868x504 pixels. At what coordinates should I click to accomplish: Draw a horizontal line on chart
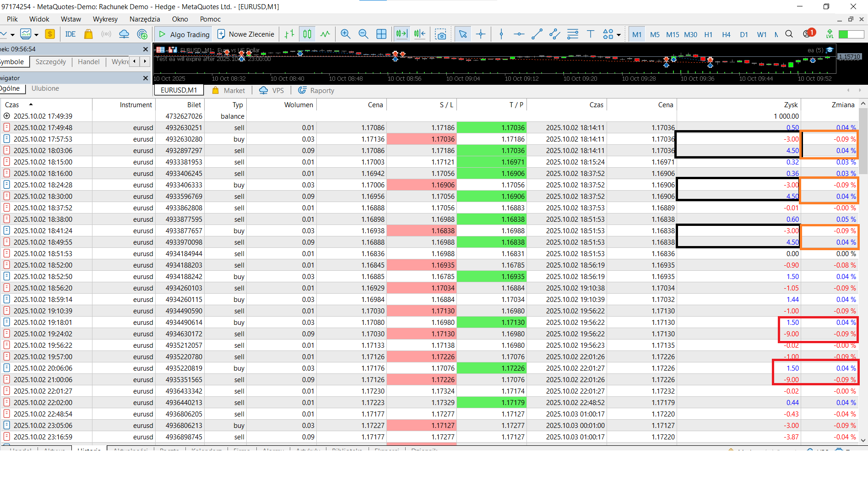[519, 34]
